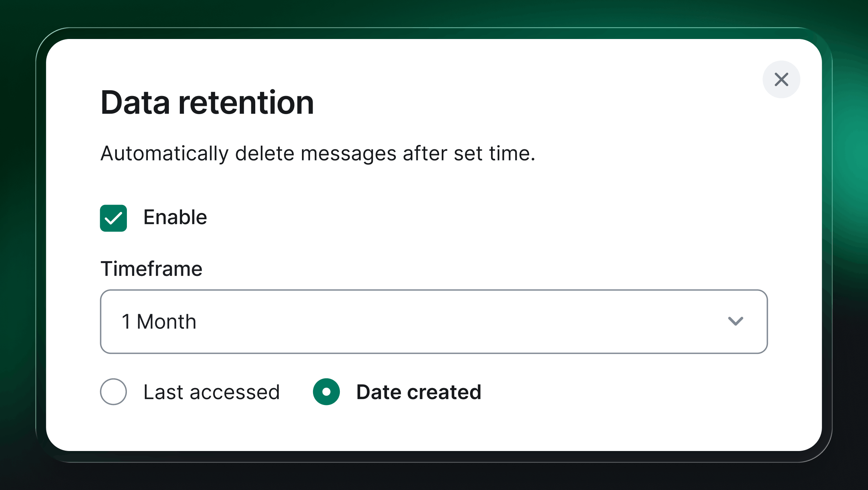The width and height of the screenshot is (868, 490).
Task: Select the circular close button top right
Action: tap(781, 79)
